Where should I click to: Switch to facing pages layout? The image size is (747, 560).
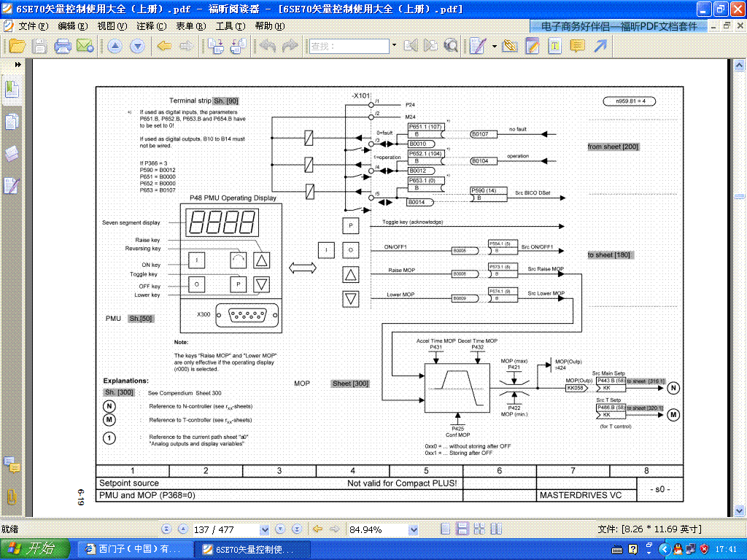click(x=479, y=529)
